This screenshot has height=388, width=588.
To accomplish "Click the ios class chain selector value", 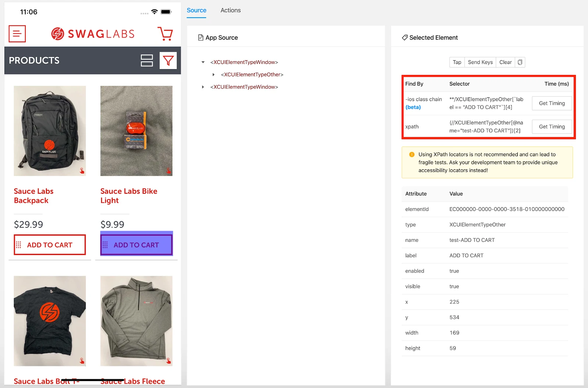I will click(x=486, y=103).
